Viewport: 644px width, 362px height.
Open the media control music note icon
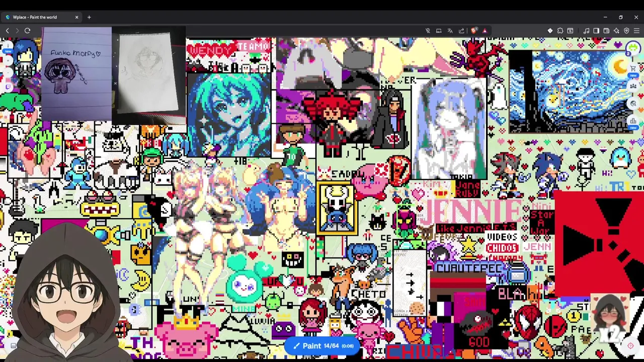click(586, 31)
